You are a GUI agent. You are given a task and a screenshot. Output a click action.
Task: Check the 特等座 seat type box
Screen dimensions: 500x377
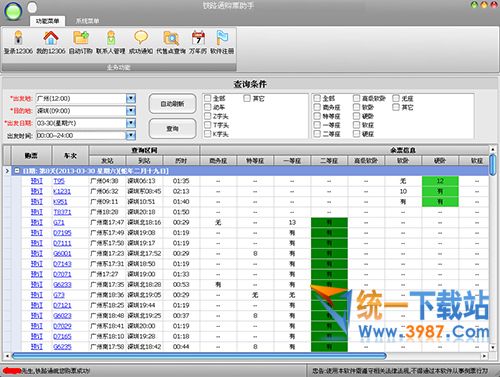pos(317,116)
